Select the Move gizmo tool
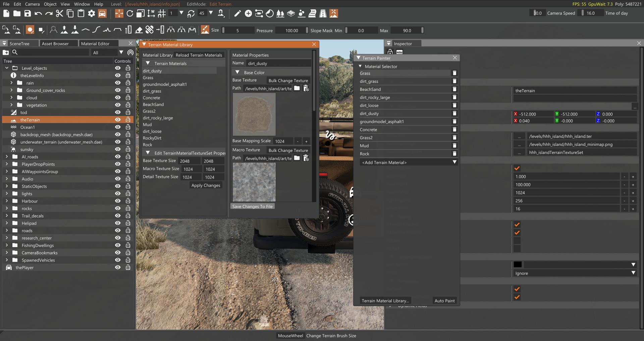This screenshot has width=644, height=341. click(x=119, y=13)
